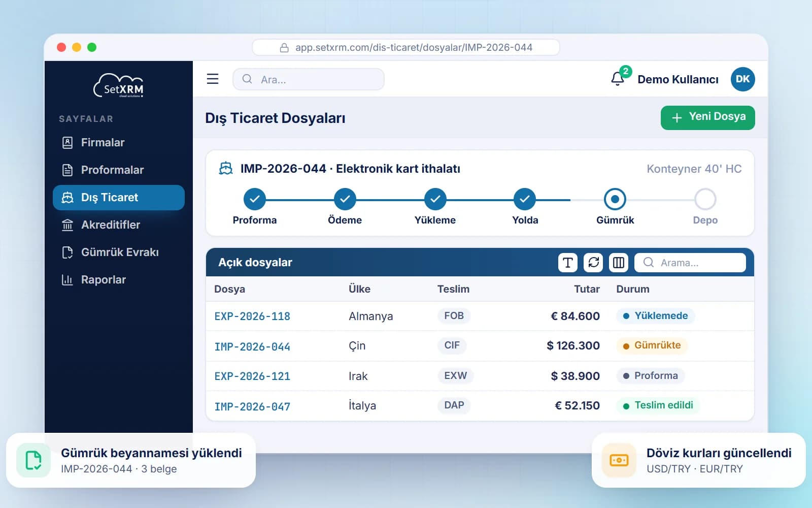812x508 pixels.
Task: Select the Depo step circle
Action: click(x=705, y=199)
